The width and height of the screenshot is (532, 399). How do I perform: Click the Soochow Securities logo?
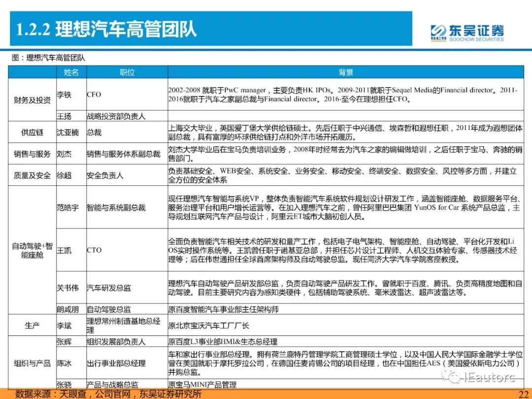point(467,33)
